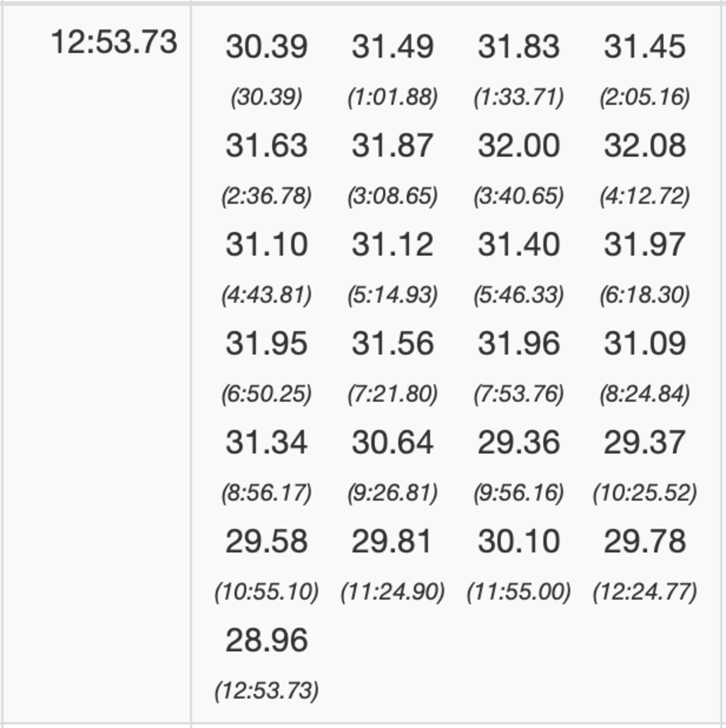Click cumulative time (1:33.71)

point(519,97)
